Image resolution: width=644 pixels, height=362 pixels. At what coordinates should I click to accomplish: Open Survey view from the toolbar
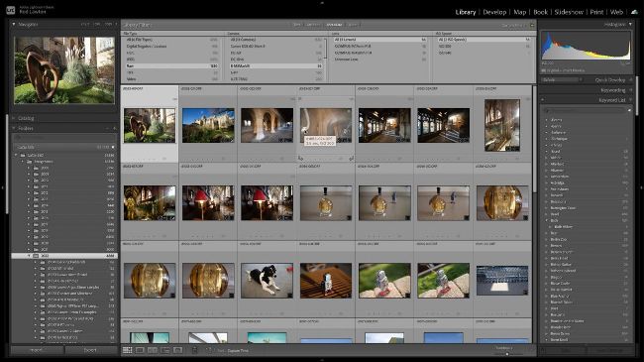(x=165, y=350)
